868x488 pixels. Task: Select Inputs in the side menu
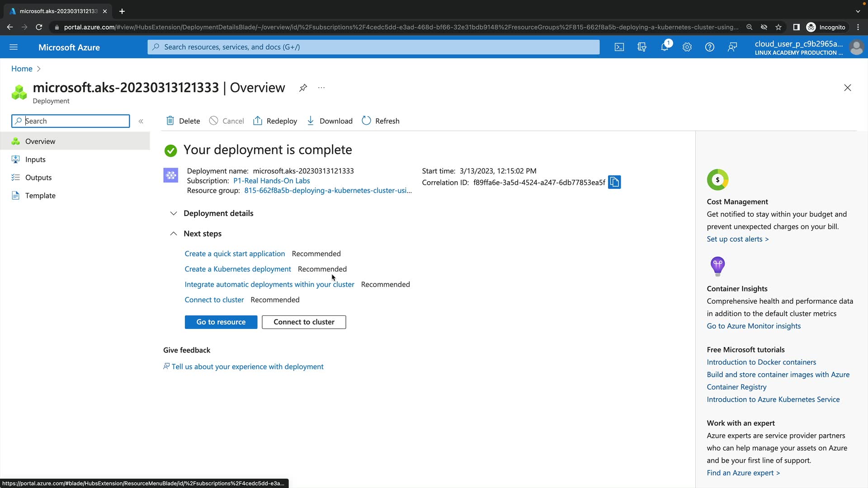click(x=35, y=160)
